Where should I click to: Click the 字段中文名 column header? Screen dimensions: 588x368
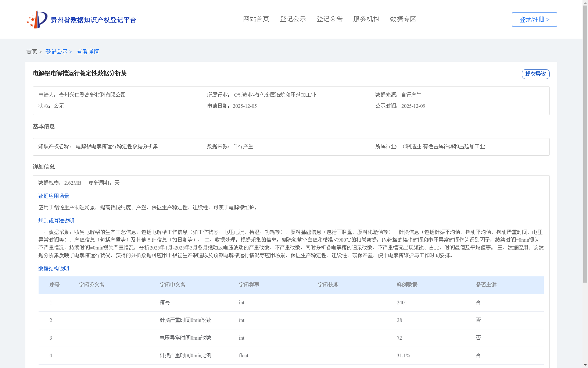click(172, 285)
